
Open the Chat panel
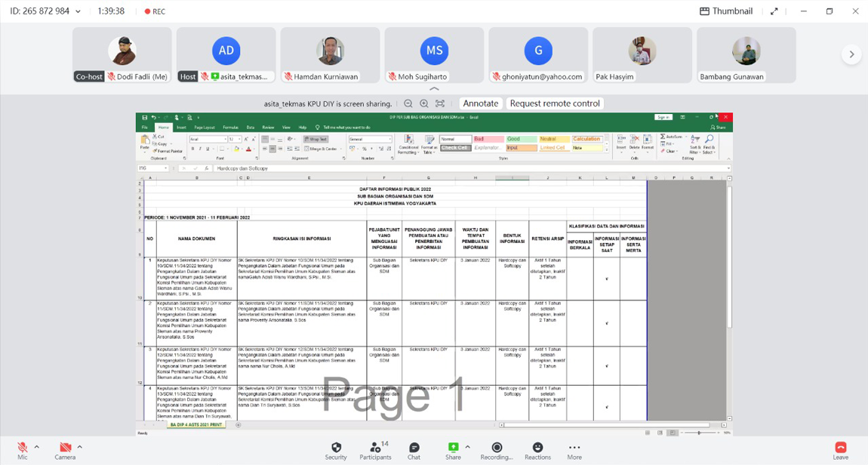(414, 448)
